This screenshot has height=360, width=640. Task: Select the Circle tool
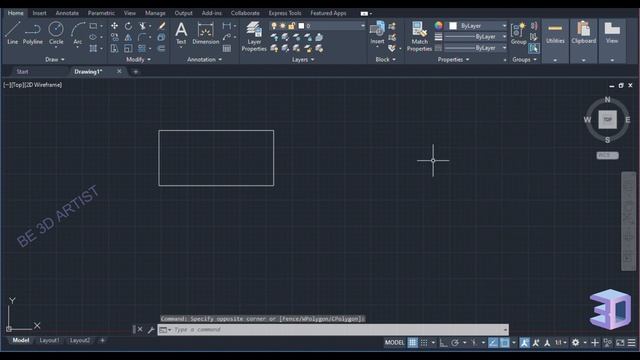point(56,33)
